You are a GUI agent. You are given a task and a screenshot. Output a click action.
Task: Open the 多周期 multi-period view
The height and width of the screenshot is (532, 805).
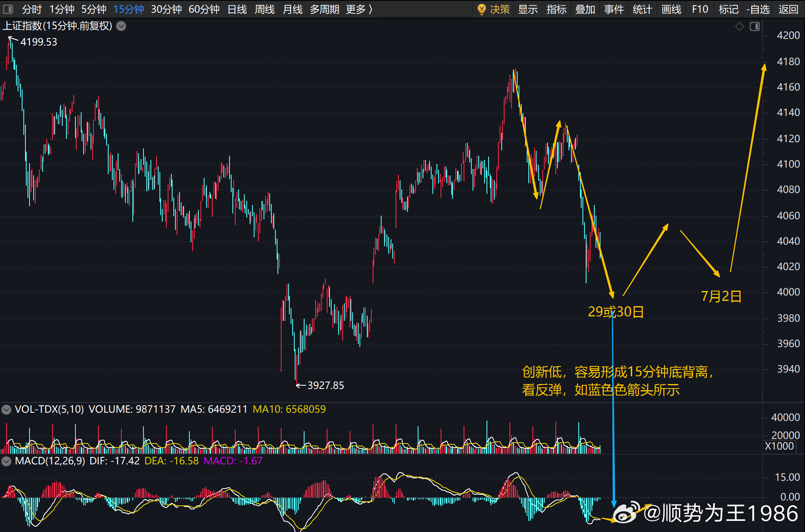click(x=324, y=9)
